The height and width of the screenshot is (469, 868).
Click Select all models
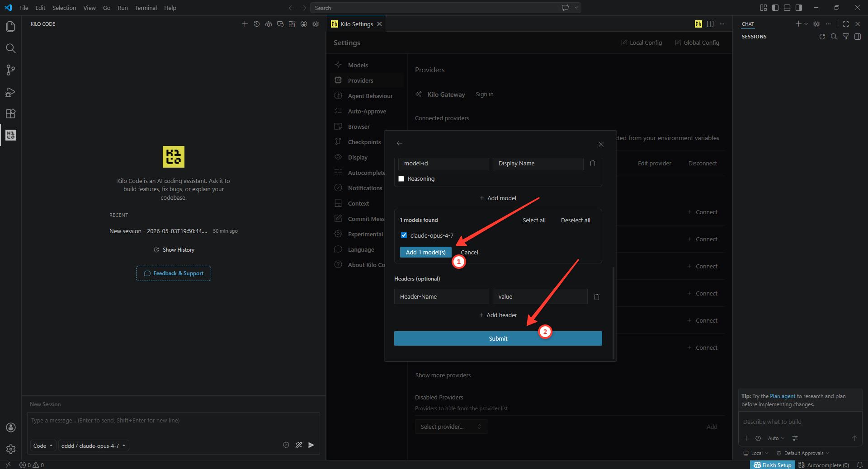(x=534, y=220)
